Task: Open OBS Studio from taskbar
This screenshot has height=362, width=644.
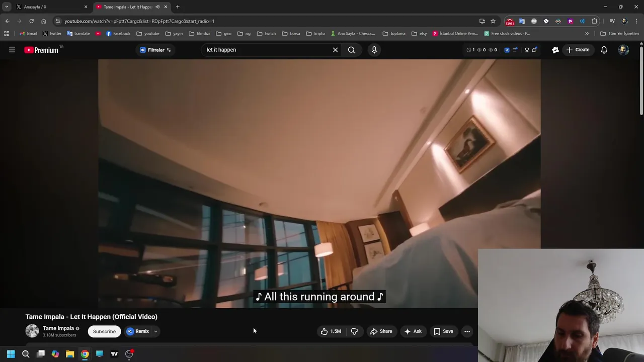Action: coord(129,354)
